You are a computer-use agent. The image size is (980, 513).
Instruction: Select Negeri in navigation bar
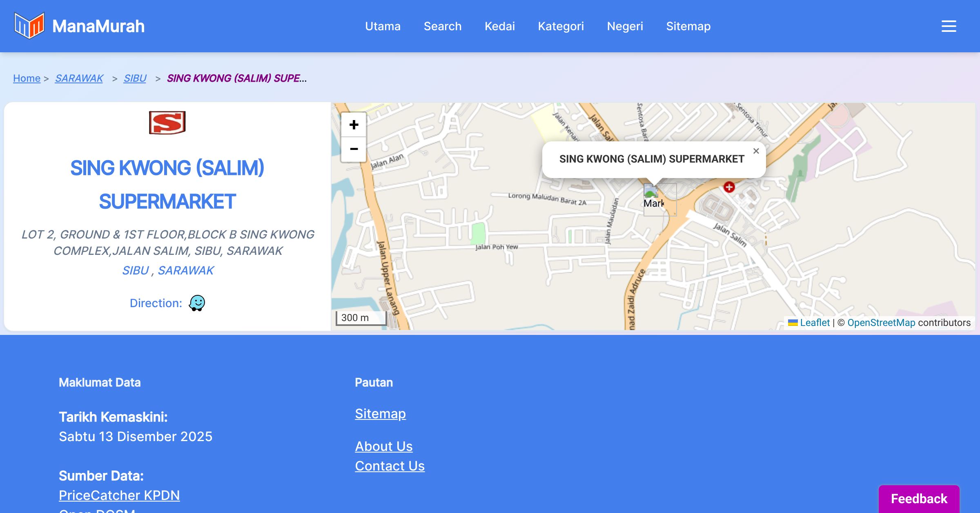pyautogui.click(x=625, y=26)
